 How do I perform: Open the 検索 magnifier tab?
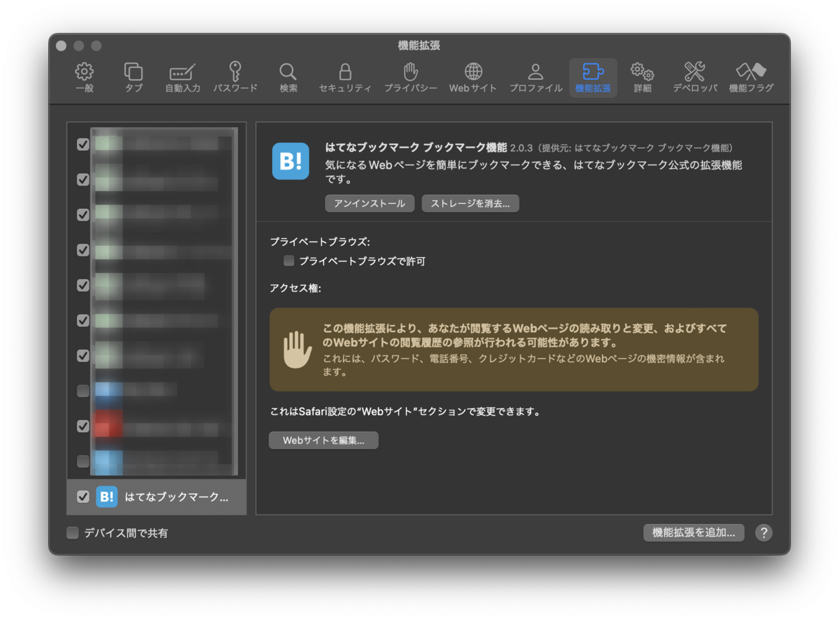pyautogui.click(x=288, y=78)
